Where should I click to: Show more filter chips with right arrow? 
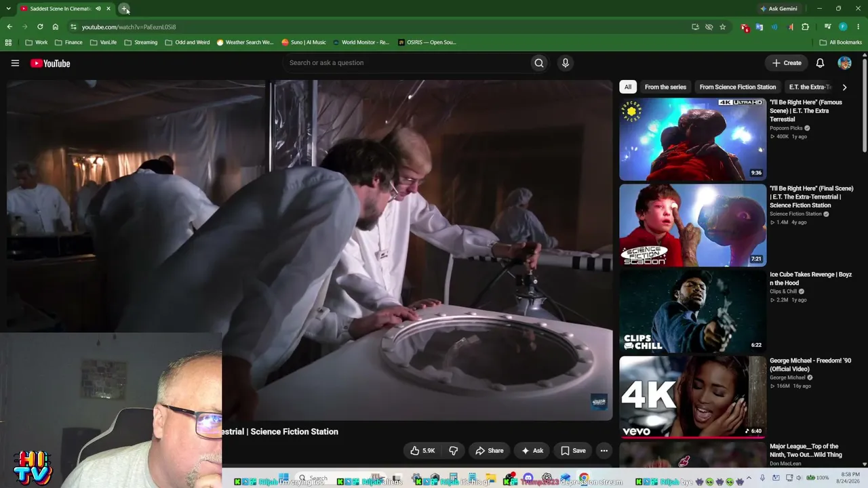[844, 87]
